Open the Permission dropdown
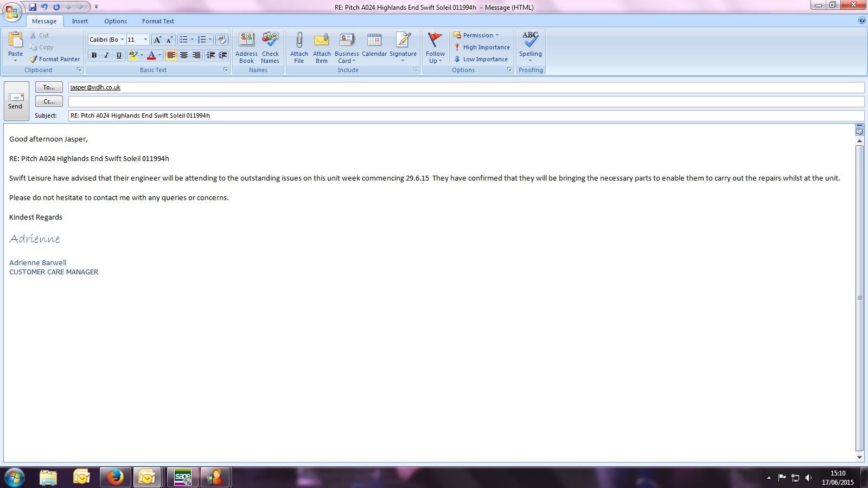Image resolution: width=868 pixels, height=488 pixels. coord(476,35)
